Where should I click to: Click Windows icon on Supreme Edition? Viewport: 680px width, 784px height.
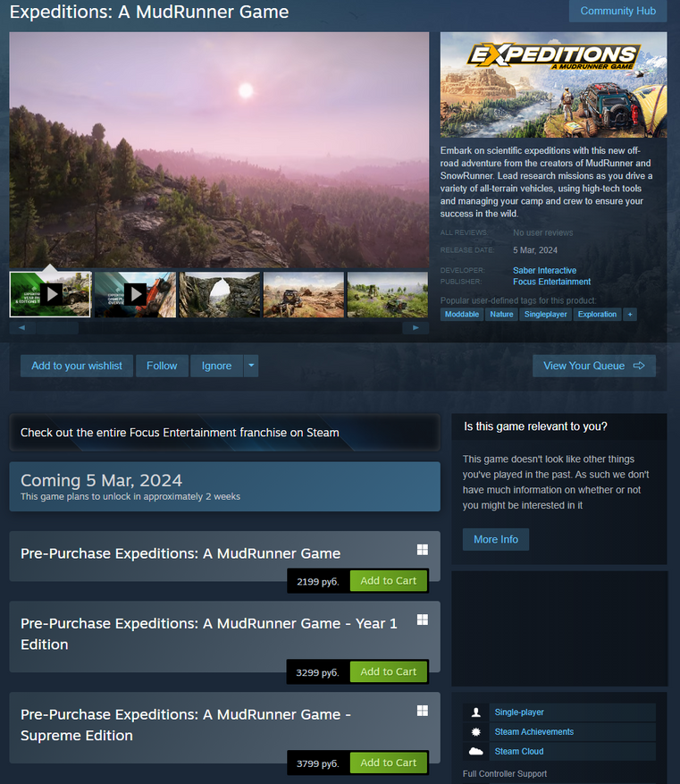[x=423, y=711]
